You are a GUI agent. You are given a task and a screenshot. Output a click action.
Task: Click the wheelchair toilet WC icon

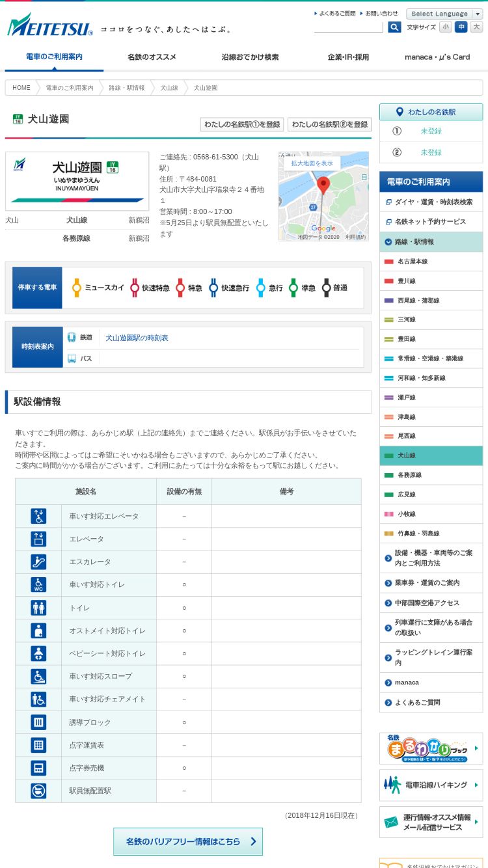pyautogui.click(x=38, y=584)
